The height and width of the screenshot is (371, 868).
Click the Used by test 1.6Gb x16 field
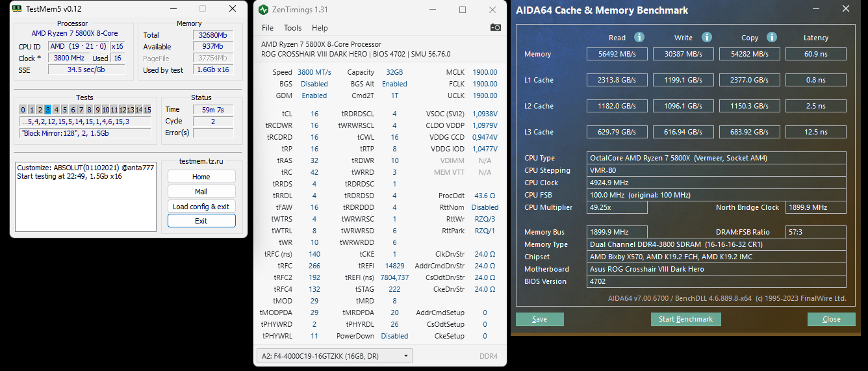pos(212,70)
